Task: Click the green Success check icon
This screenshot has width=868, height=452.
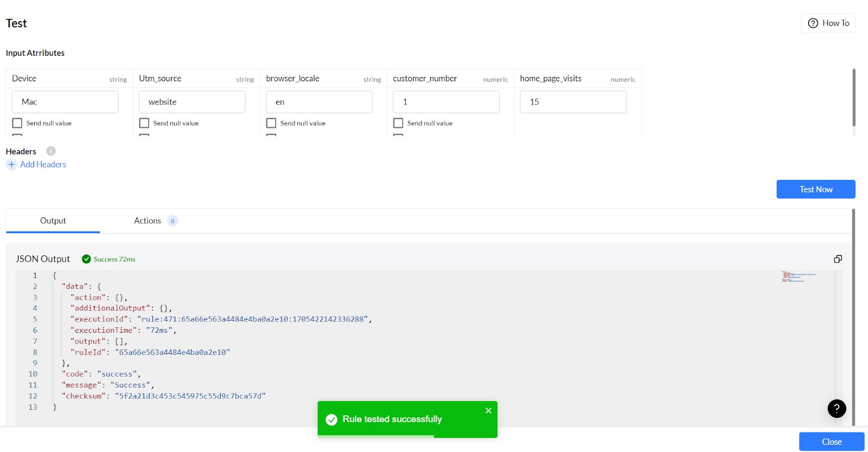Action: [x=86, y=259]
